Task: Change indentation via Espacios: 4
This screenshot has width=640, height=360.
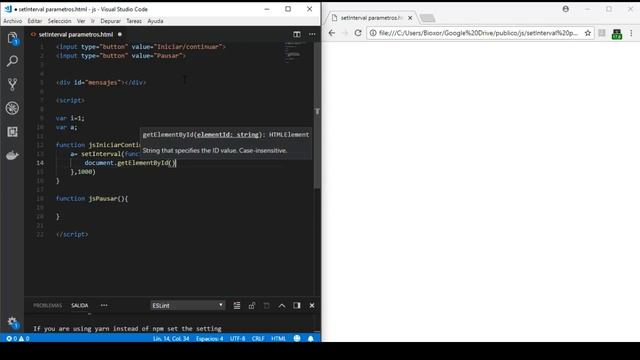Action: click(210, 338)
